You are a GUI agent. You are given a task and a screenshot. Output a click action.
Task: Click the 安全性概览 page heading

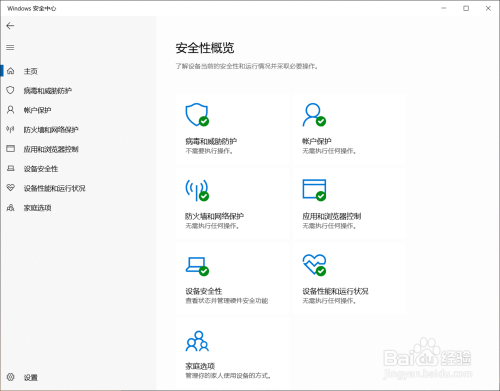tap(205, 48)
